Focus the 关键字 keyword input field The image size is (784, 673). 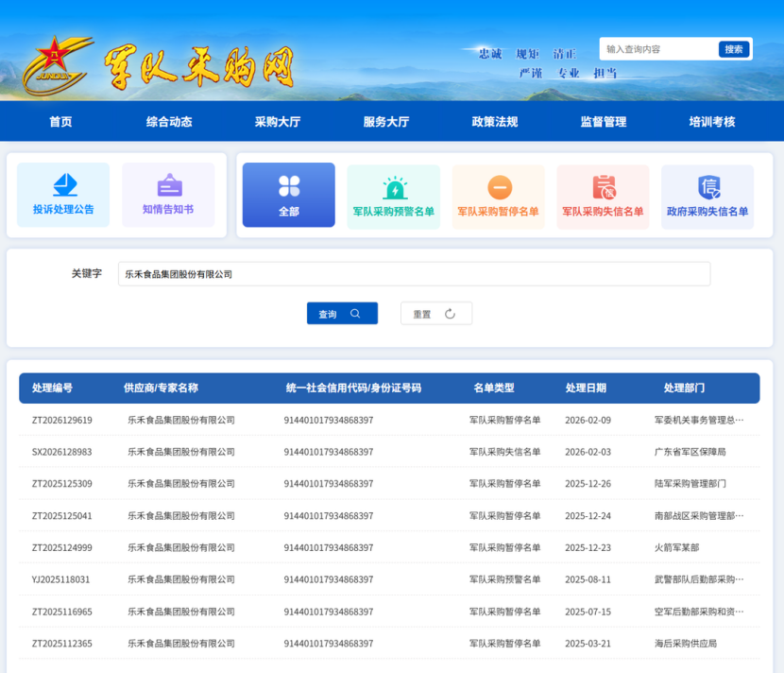414,274
